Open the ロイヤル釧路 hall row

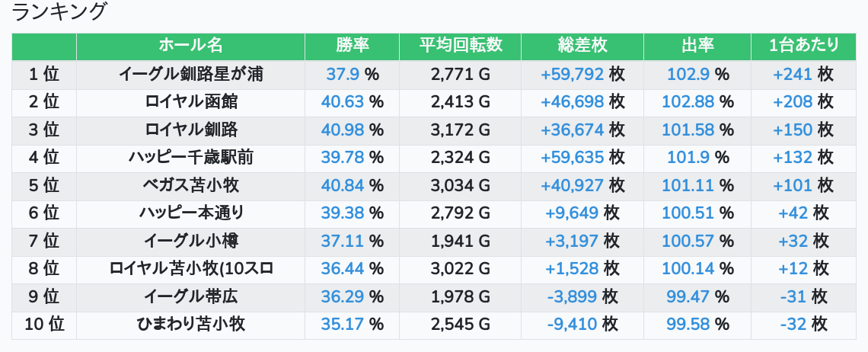[x=190, y=130]
